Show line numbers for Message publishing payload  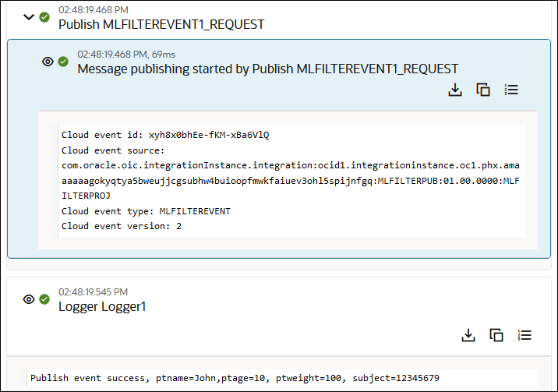point(511,90)
